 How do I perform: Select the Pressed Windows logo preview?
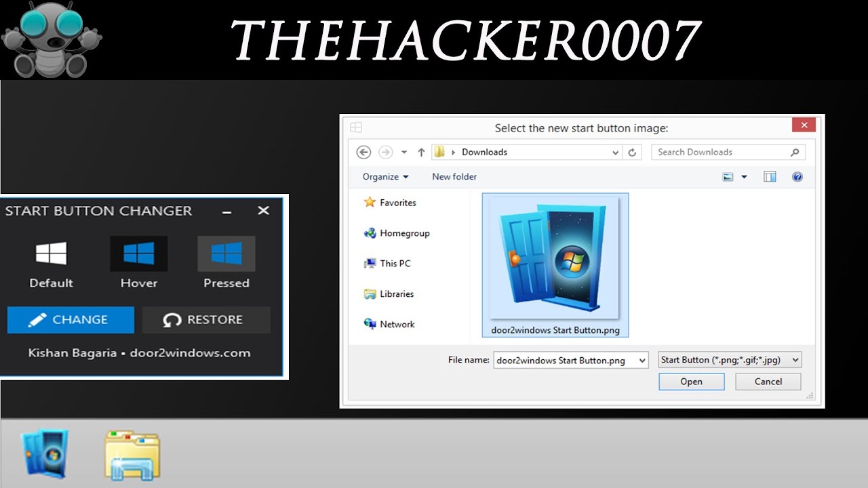pyautogui.click(x=226, y=253)
